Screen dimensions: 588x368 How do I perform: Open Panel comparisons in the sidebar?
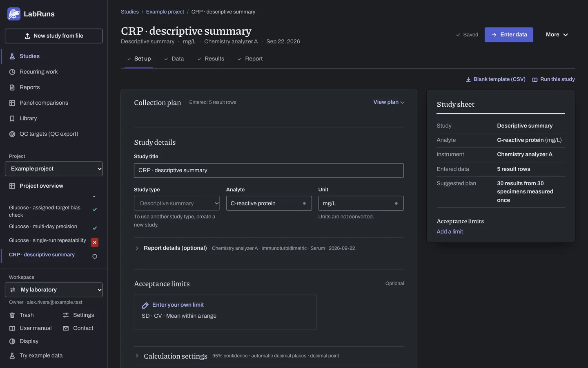coord(53,103)
